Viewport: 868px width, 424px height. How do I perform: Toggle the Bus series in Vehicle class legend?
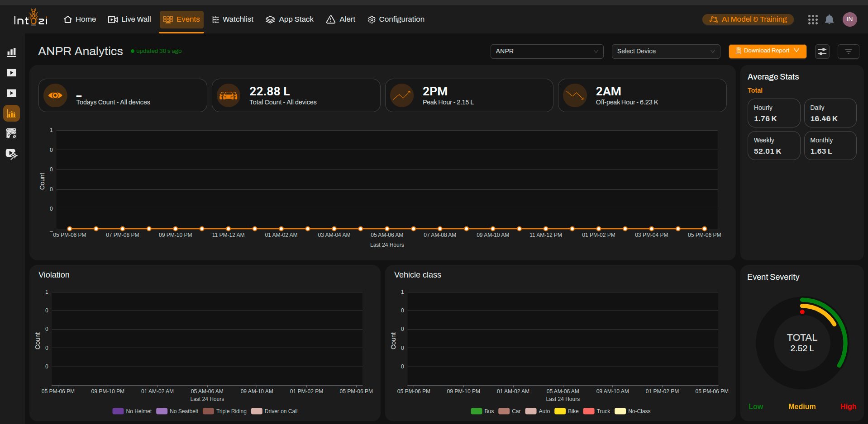tap(482, 411)
